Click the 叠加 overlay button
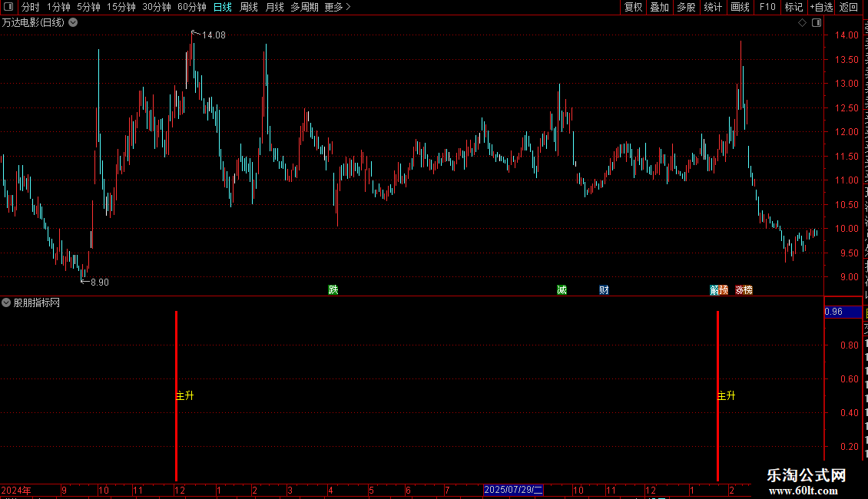868x499 pixels. [660, 7]
